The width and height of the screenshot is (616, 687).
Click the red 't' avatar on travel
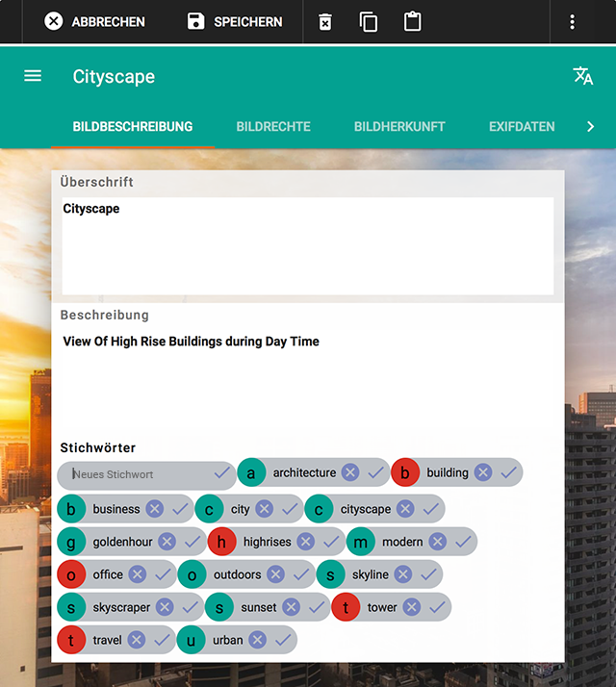(x=71, y=640)
